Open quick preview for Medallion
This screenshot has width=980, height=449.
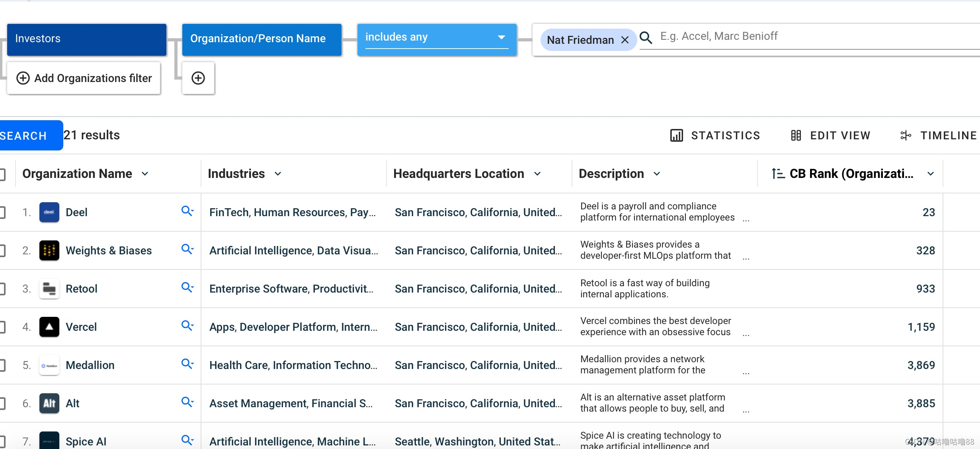[187, 363]
